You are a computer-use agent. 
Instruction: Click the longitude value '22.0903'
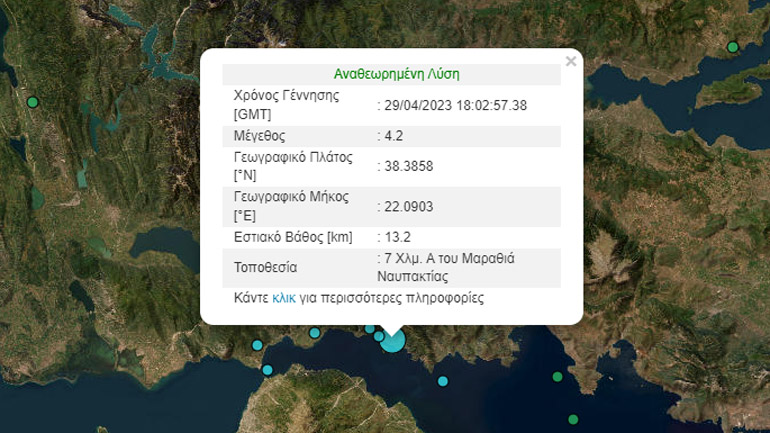point(409,207)
